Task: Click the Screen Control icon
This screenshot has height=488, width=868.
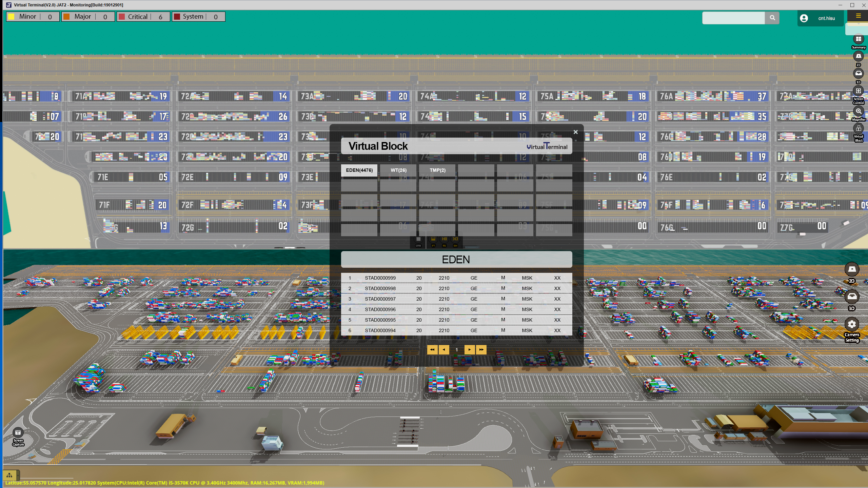Action: tap(858, 91)
